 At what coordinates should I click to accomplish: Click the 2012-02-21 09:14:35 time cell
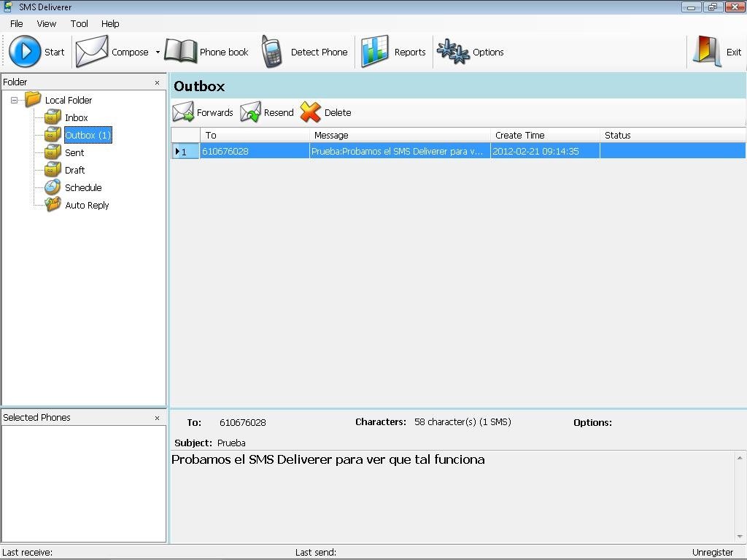tap(545, 152)
